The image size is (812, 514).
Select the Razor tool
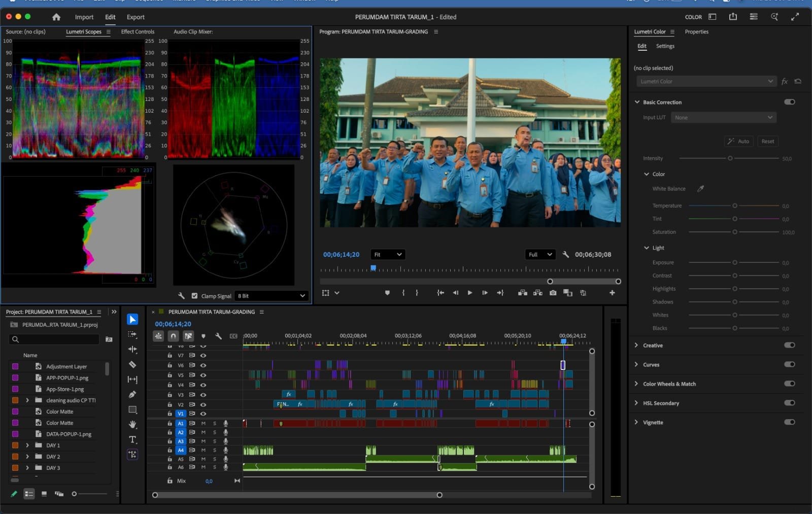(x=132, y=364)
